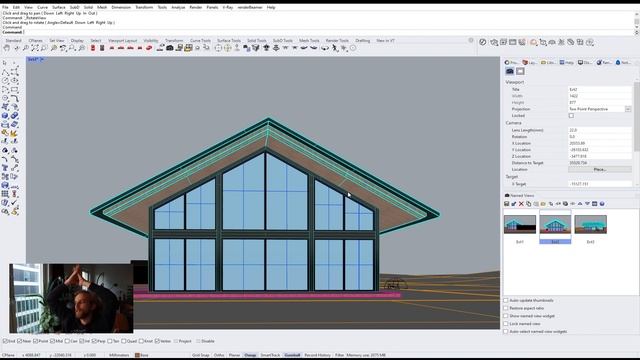The height and width of the screenshot is (360, 640).
Task: Open the Millimeters units status field
Action: point(119,355)
